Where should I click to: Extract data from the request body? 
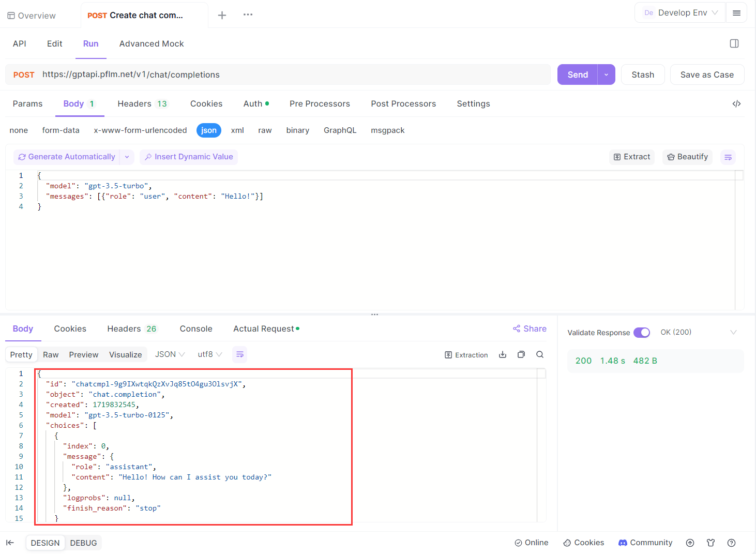point(631,157)
